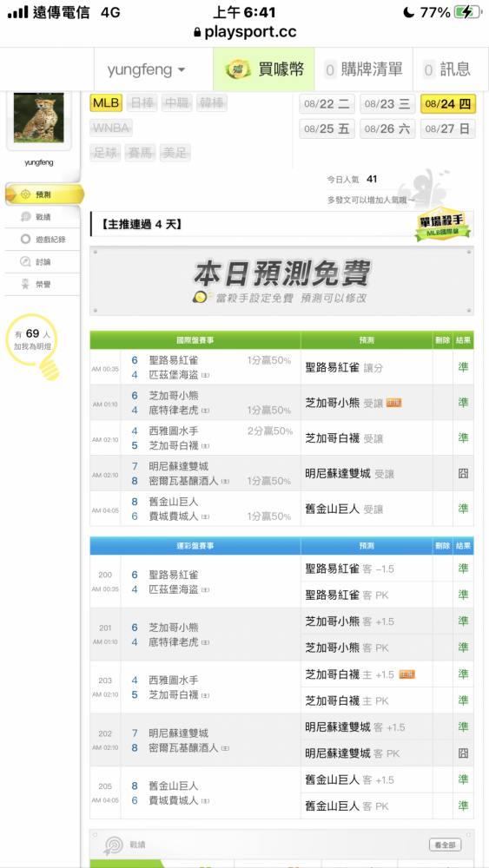Viewport: 489px width, 868px height.
Task: Select the 賽馬 horse racing tab
Action: tap(141, 154)
